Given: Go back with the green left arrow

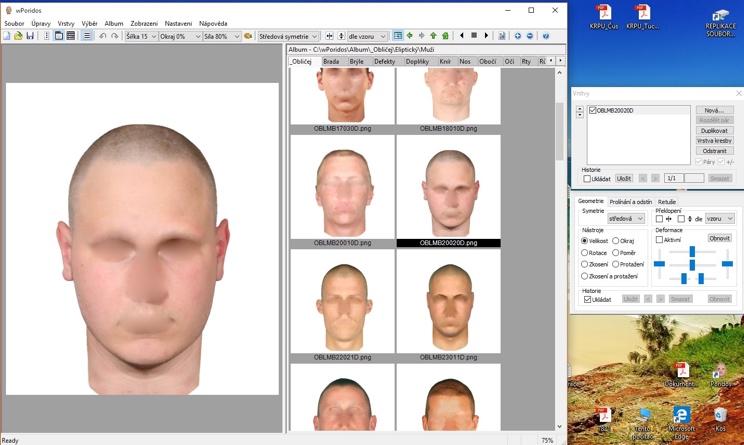Looking at the screenshot, I should (x=409, y=36).
